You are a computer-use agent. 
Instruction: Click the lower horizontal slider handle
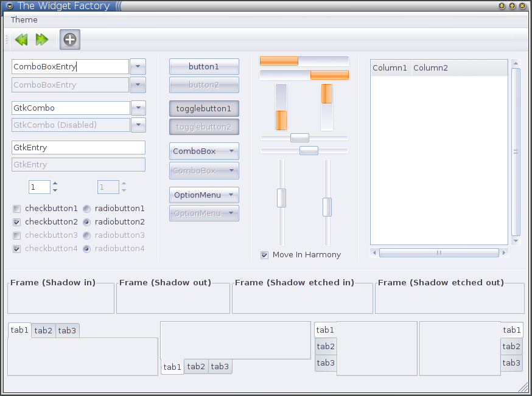pyautogui.click(x=309, y=150)
